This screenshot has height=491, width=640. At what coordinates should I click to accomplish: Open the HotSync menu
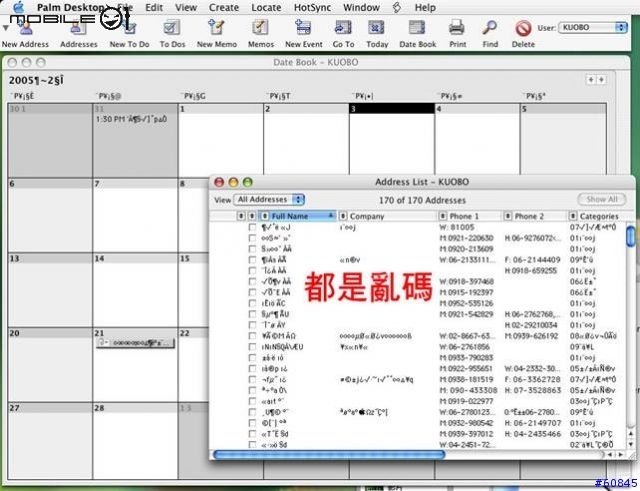[x=312, y=7]
